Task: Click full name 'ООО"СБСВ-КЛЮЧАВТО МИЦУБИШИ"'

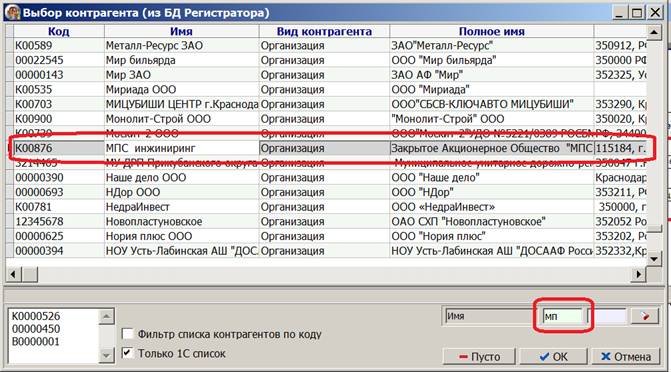Action: [x=491, y=104]
